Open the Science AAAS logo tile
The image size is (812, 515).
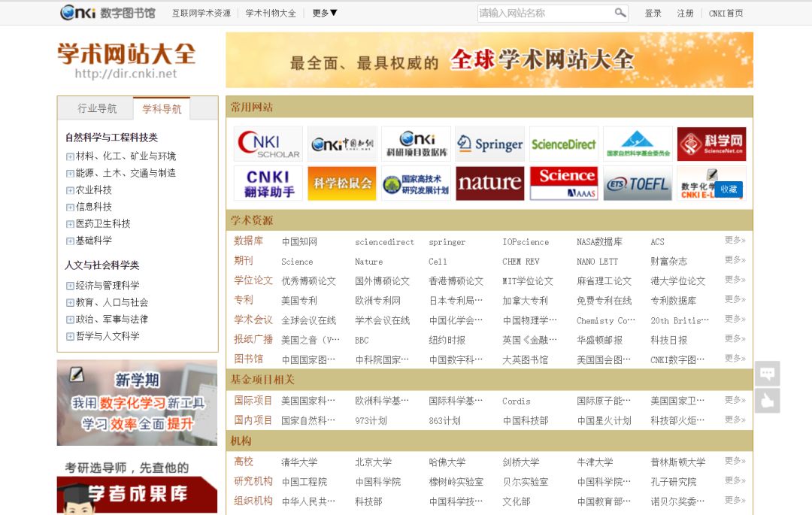point(563,183)
